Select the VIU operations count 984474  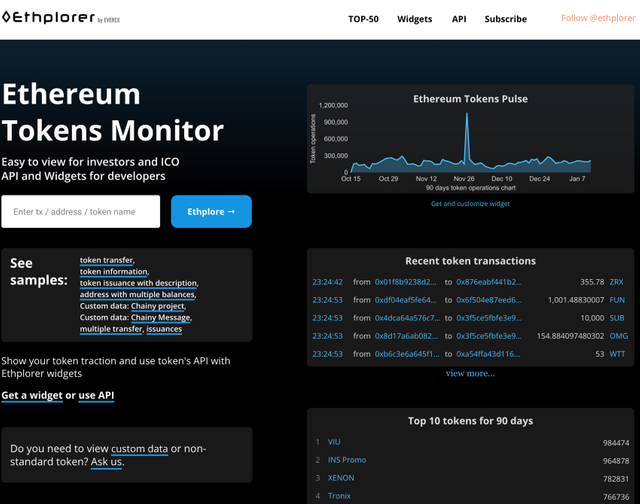coord(616,443)
